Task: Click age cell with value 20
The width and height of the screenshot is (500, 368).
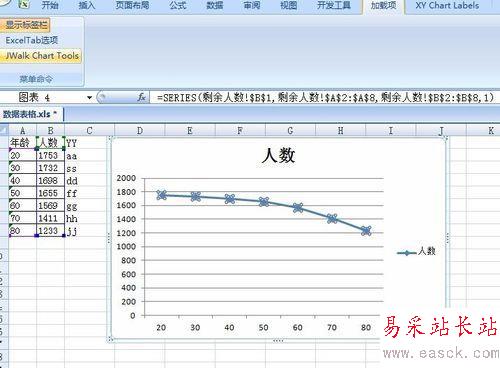Action: (x=22, y=156)
